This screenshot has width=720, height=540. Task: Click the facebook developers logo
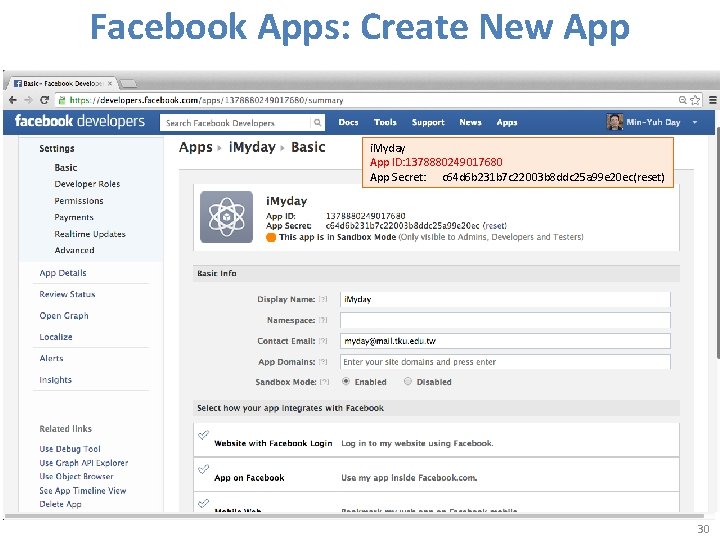click(79, 122)
